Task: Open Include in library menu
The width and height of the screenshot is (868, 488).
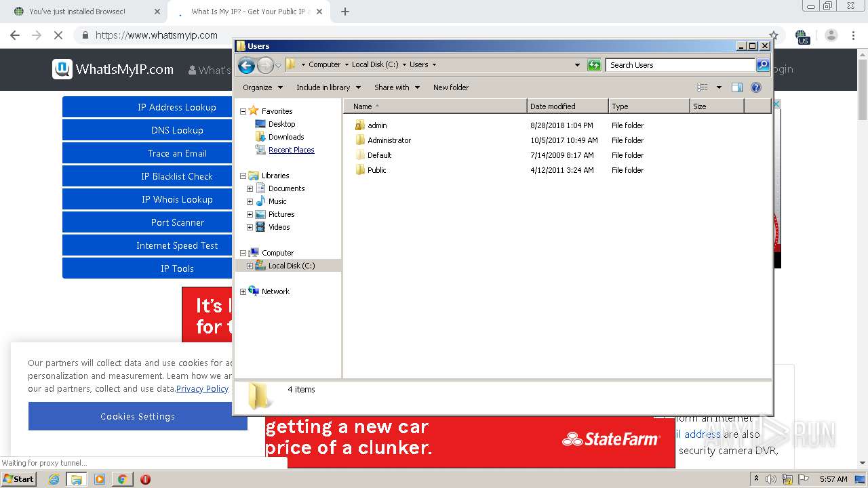Action: pos(329,87)
